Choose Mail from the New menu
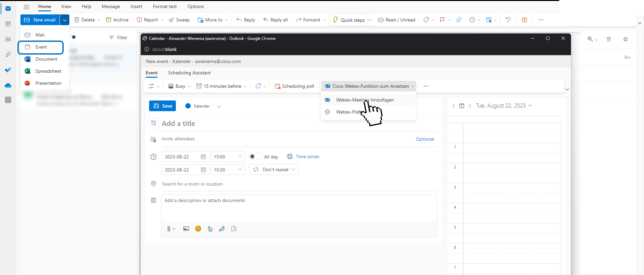This screenshot has height=275, width=644. tap(45, 35)
